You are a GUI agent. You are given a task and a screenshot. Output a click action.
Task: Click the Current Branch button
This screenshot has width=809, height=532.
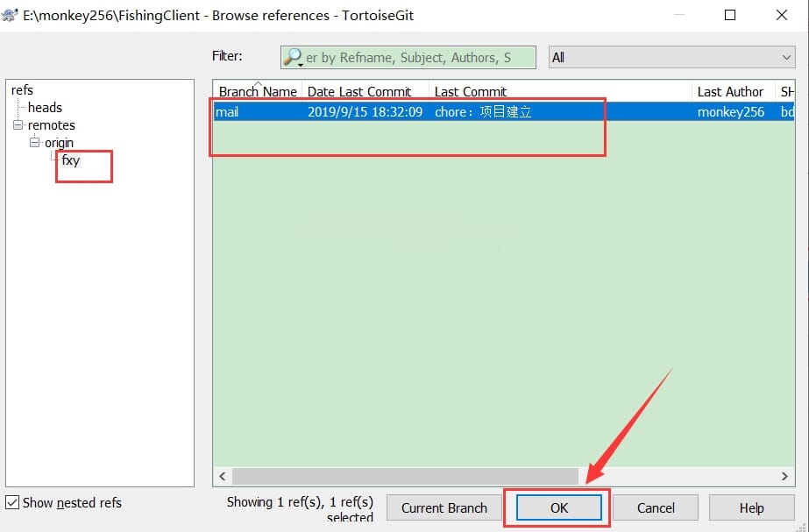pyautogui.click(x=444, y=507)
